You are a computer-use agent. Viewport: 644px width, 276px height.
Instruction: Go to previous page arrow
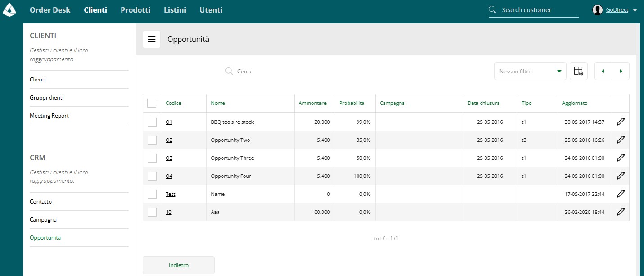pos(603,71)
